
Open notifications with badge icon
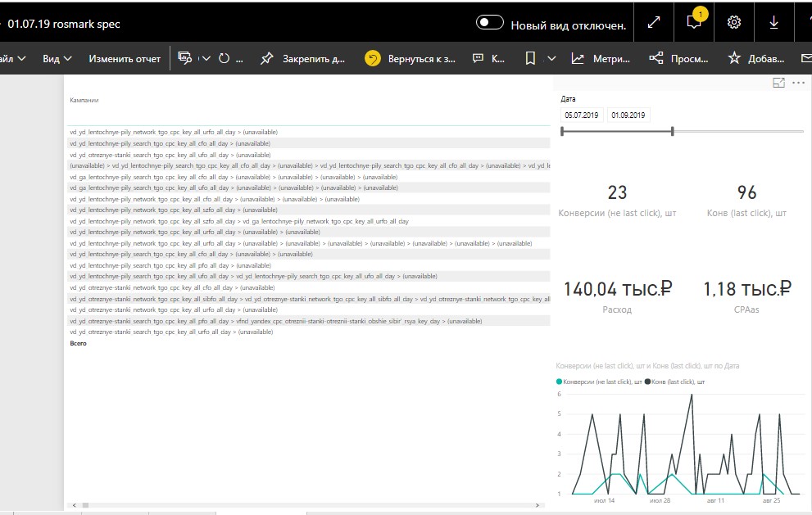click(694, 22)
